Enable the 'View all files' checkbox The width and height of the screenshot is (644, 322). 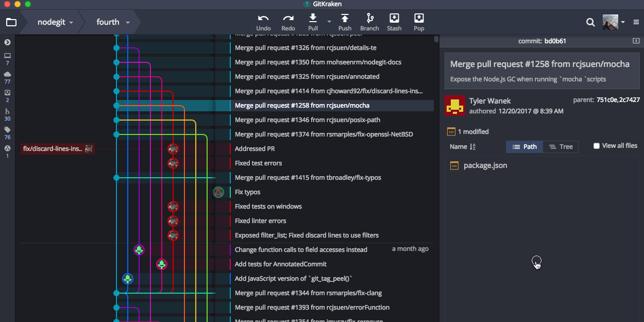point(597,146)
